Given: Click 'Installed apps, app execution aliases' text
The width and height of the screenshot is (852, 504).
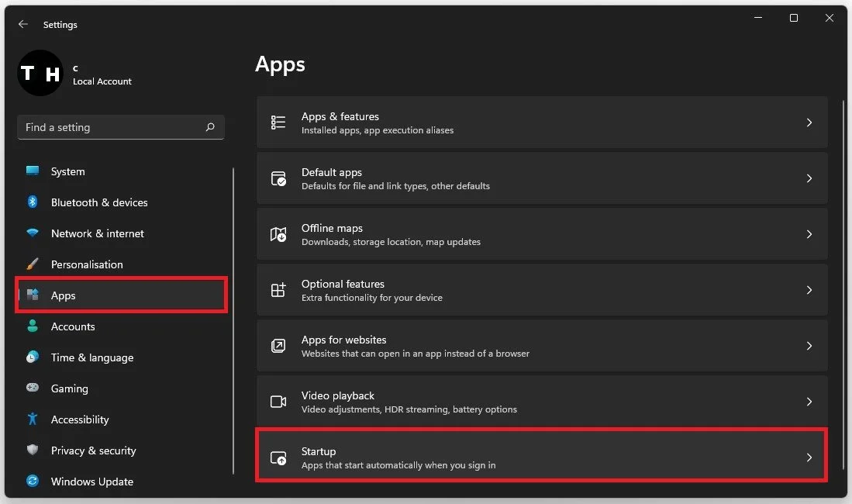Looking at the screenshot, I should tap(378, 130).
